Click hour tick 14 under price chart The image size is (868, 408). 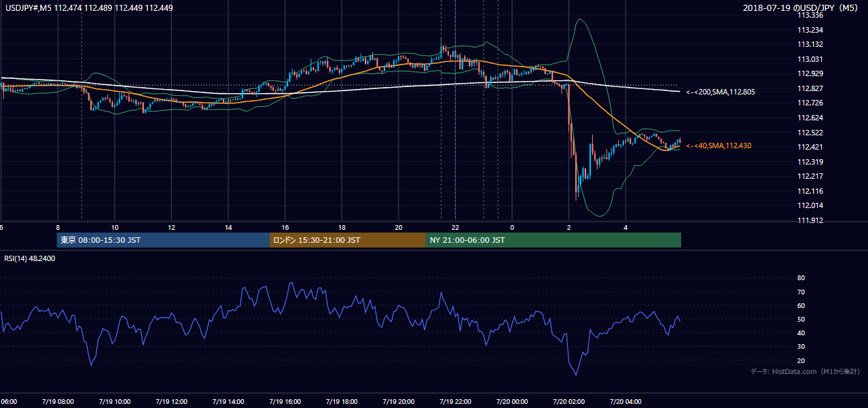(228, 227)
